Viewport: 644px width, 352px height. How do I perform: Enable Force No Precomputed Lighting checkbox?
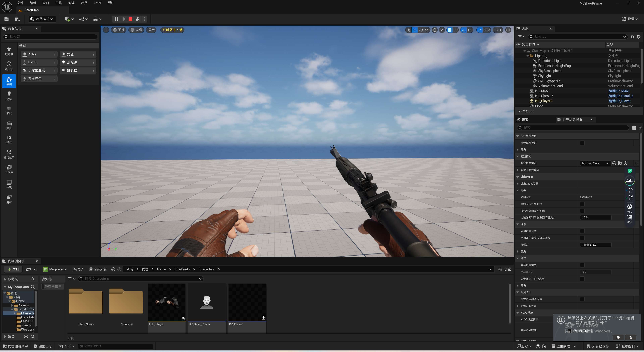click(582, 204)
